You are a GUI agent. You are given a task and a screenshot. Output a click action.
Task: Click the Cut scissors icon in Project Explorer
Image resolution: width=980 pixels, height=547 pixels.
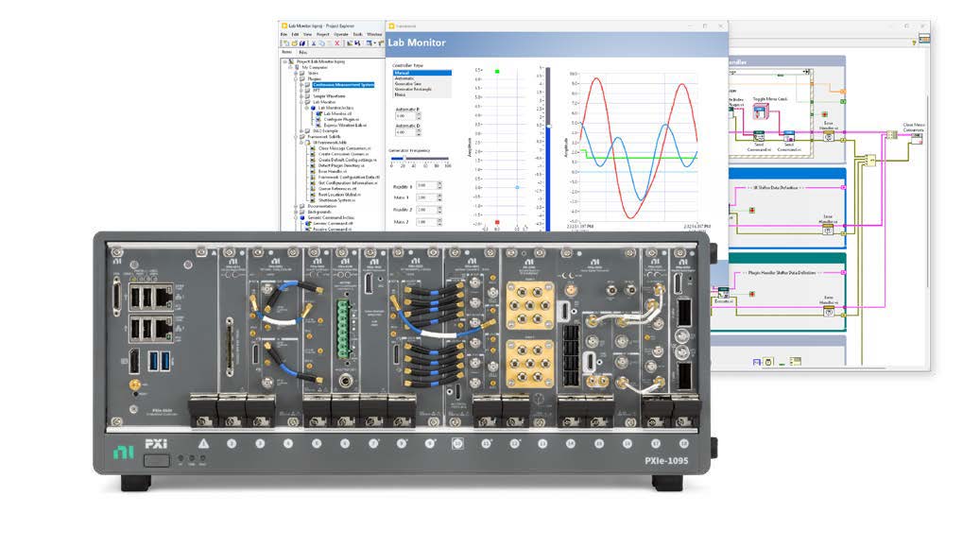pyautogui.click(x=314, y=43)
